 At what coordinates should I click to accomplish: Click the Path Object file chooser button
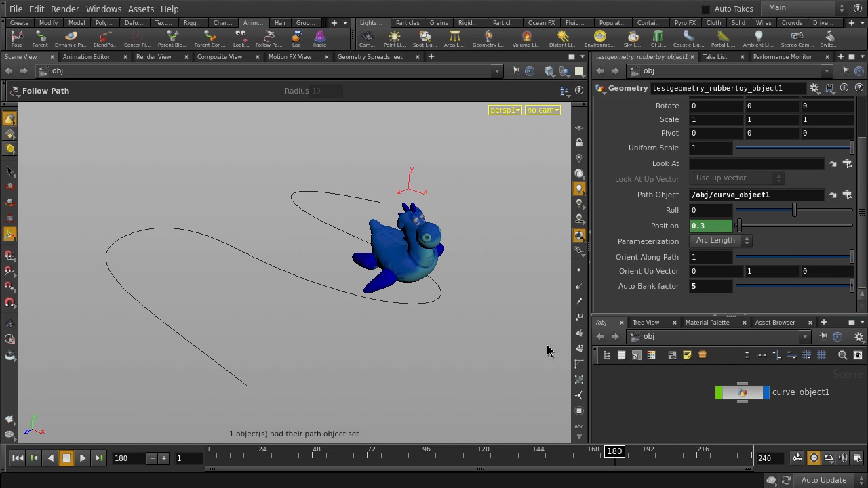(847, 195)
